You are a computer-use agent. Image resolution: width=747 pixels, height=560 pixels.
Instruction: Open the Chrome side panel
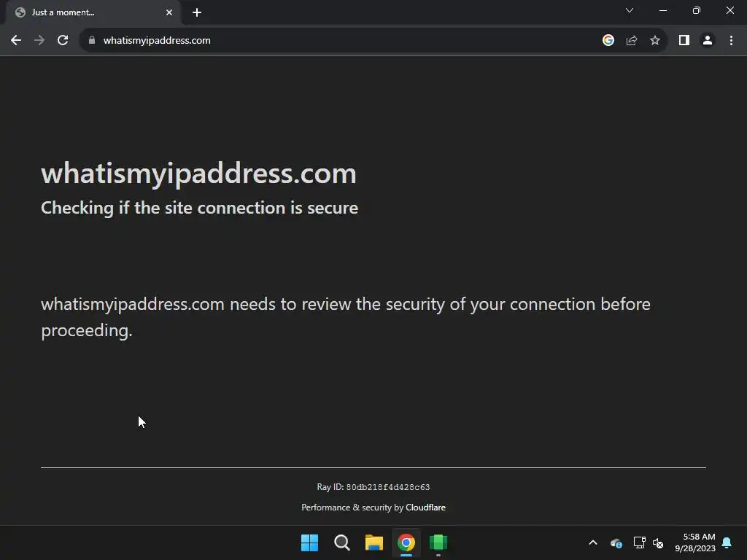[x=684, y=41]
